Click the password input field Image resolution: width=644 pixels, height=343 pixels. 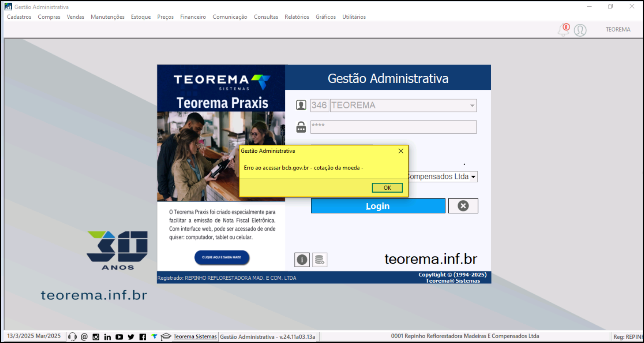[x=393, y=127]
